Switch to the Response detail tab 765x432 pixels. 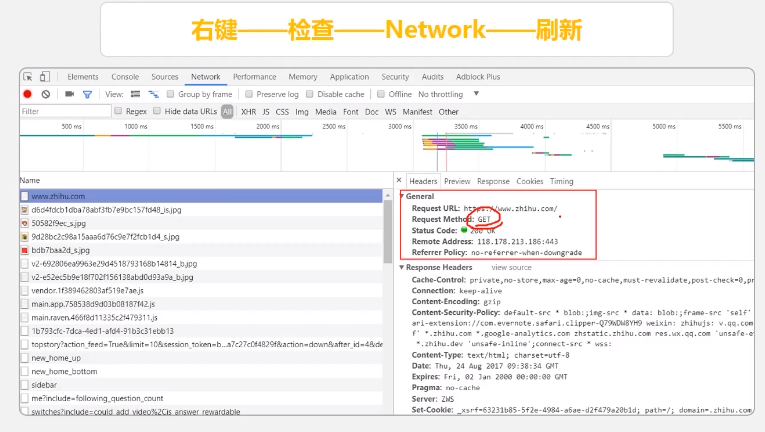coord(493,181)
